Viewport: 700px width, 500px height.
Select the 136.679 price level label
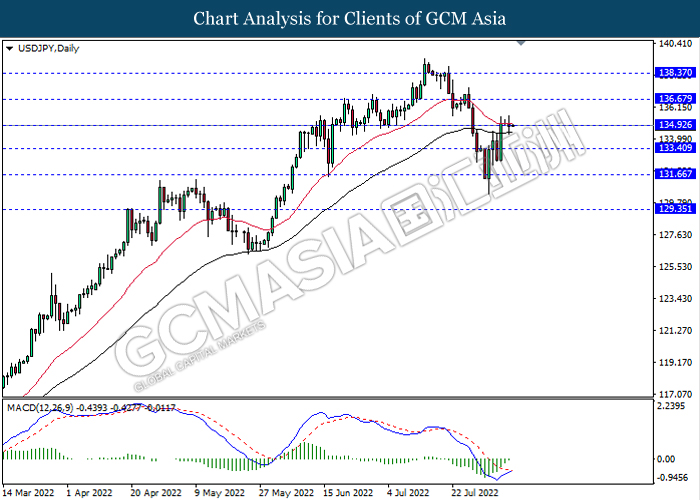click(675, 99)
